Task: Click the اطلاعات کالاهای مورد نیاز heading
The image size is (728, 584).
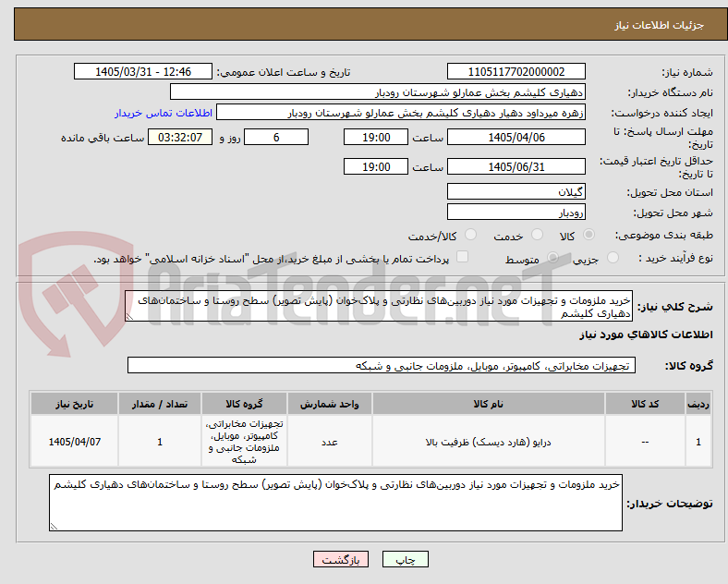Action: coord(646,335)
